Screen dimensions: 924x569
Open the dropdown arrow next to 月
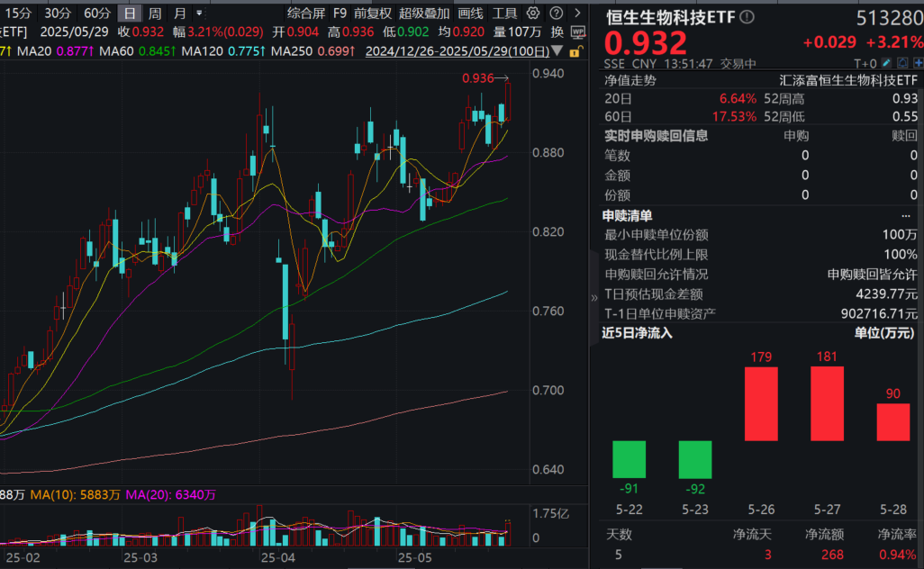[x=200, y=14]
